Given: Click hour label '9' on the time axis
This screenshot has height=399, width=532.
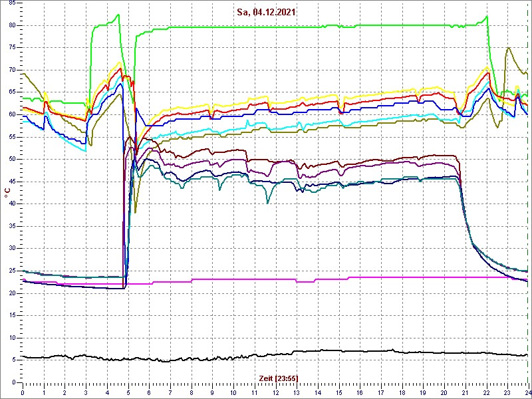Looking at the screenshot, I should [x=212, y=394].
